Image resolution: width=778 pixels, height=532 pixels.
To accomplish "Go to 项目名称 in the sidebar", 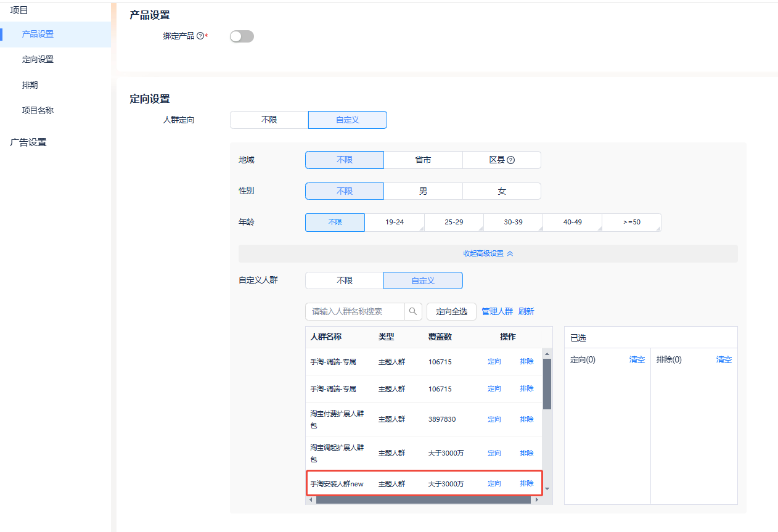I will tap(38, 110).
